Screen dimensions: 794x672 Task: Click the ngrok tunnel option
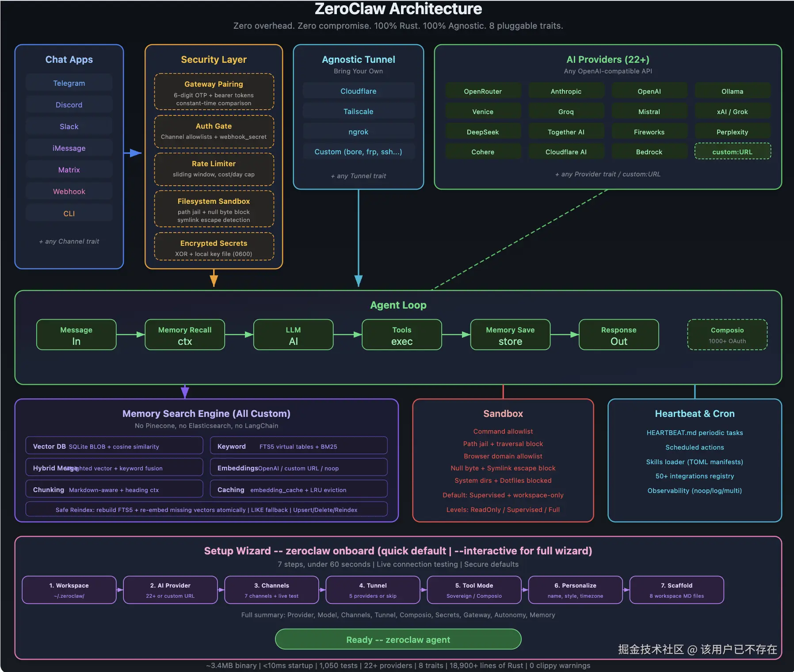[x=359, y=132]
